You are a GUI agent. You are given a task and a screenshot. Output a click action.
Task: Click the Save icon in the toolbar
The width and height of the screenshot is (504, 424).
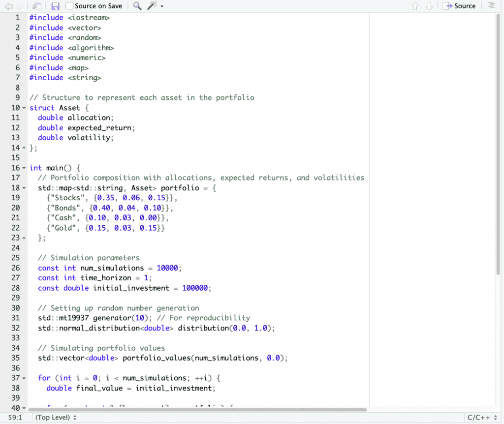55,5
